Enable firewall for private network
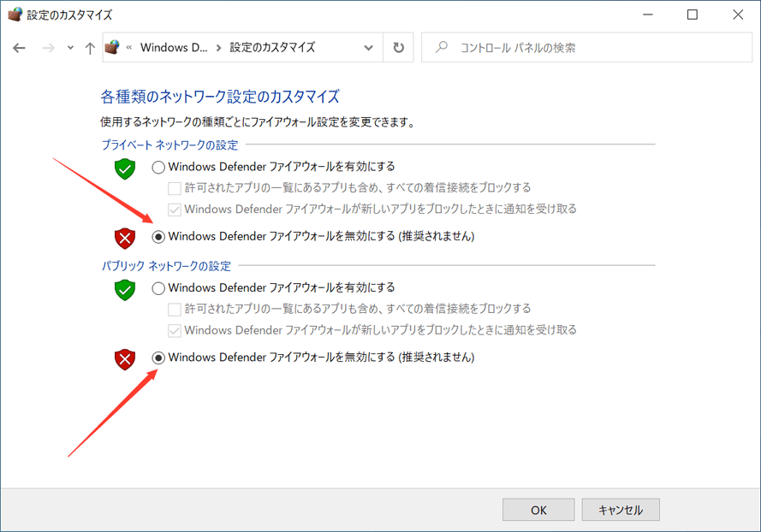Viewport: 761px width, 532px height. tap(158, 168)
